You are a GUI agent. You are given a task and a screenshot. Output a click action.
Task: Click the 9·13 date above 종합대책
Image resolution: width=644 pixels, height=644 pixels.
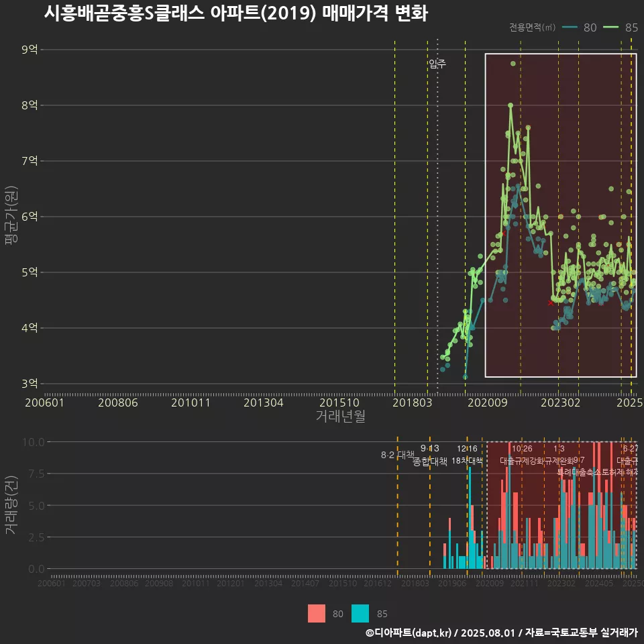click(429, 449)
